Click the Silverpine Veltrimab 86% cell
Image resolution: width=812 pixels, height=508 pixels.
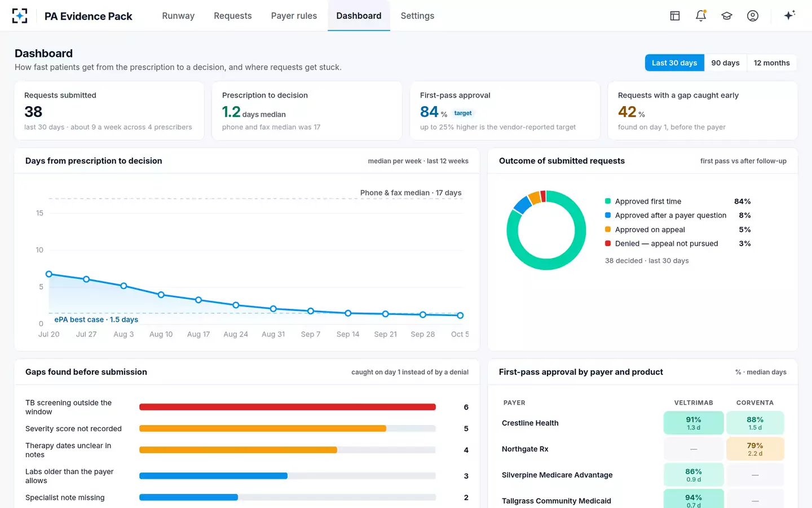[694, 475]
